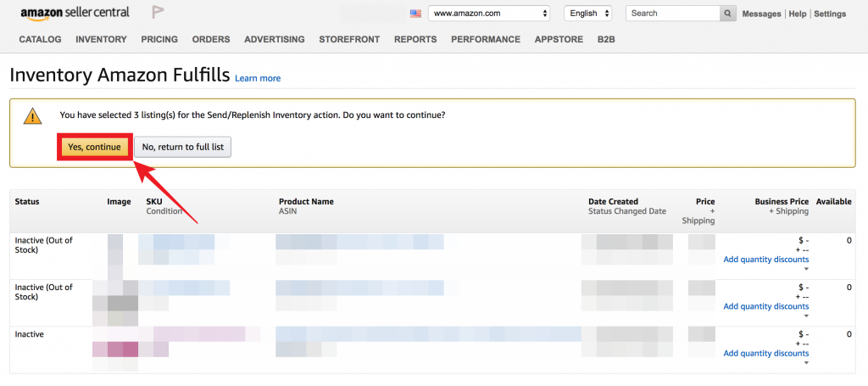Open the B2B menu
The width and height of the screenshot is (868, 386).
(606, 39)
